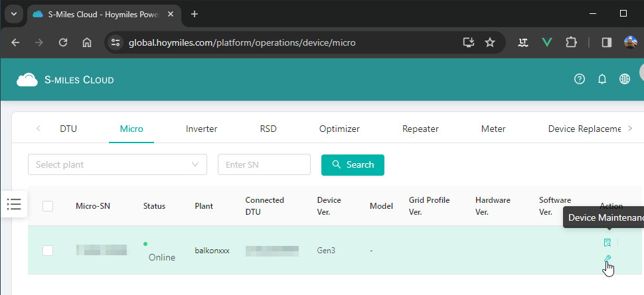Open the language globe icon
The height and width of the screenshot is (295, 644).
(625, 80)
